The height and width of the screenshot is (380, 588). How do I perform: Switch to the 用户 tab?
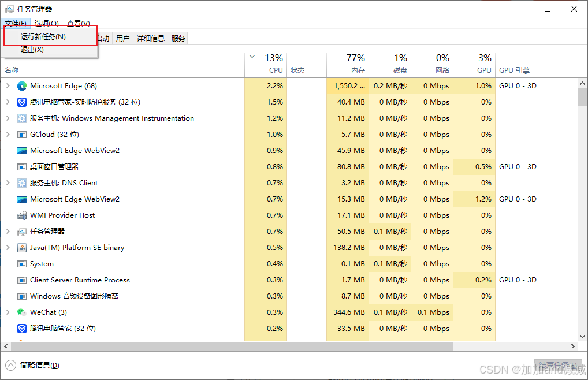(122, 38)
